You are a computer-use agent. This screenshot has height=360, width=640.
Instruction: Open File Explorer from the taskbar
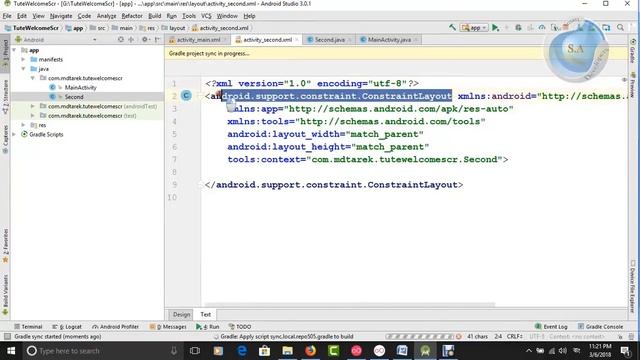pos(287,351)
